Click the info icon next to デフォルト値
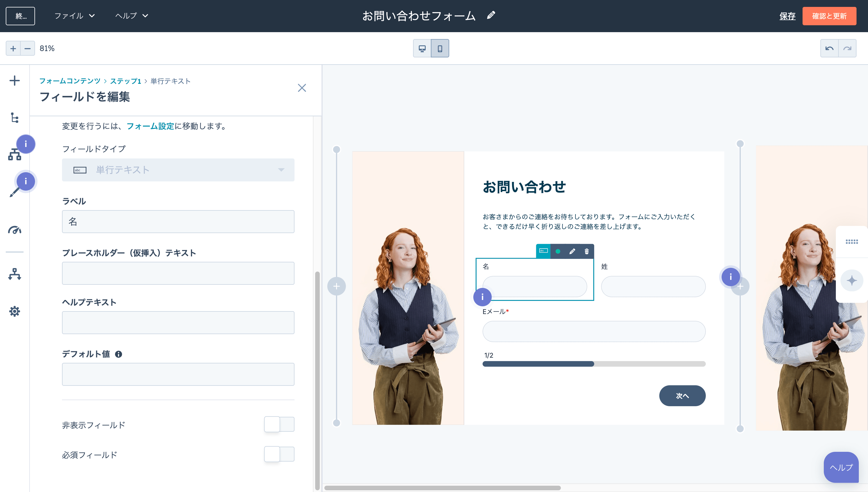 point(119,354)
